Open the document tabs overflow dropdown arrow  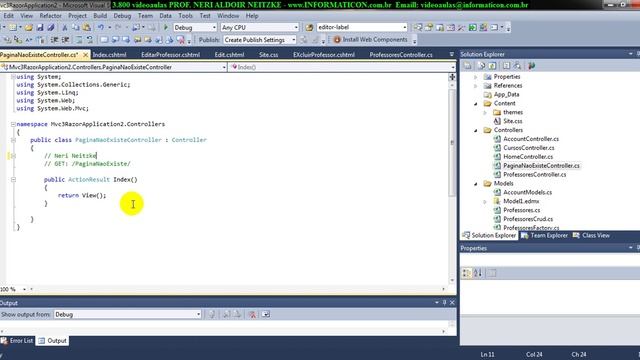[x=451, y=54]
